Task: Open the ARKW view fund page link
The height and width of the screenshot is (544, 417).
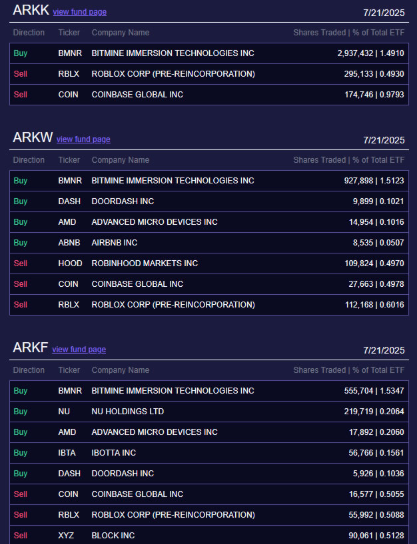Action: pyautogui.click(x=83, y=139)
